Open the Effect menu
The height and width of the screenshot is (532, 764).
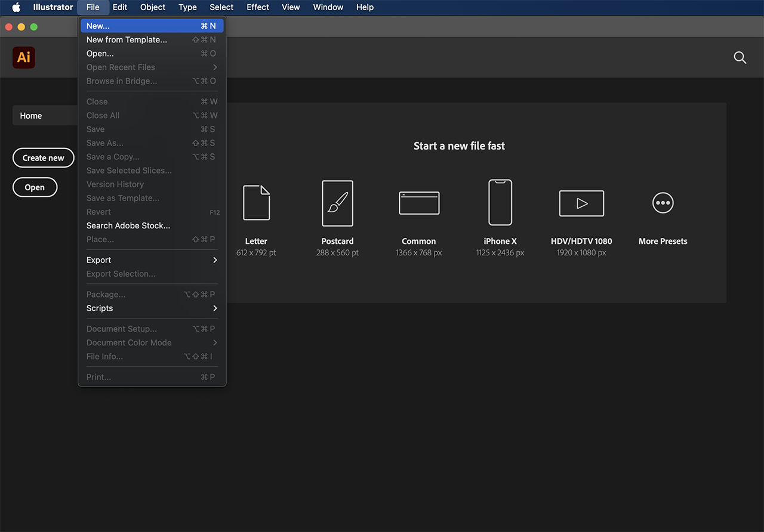coord(258,7)
